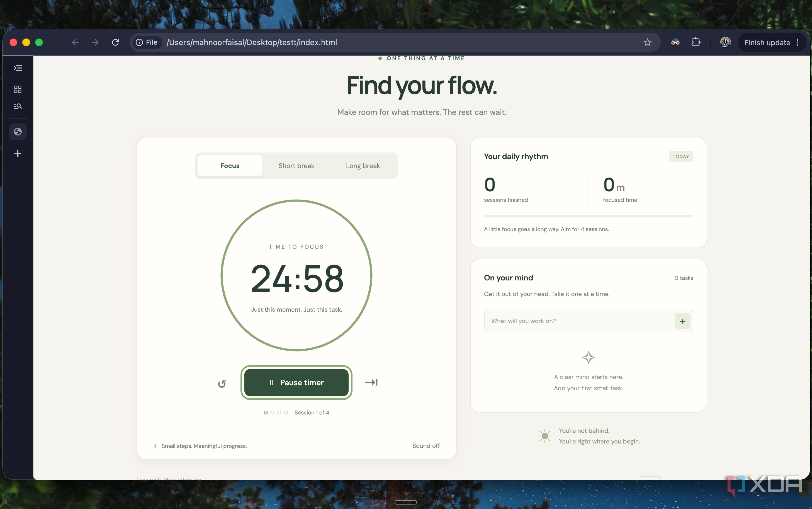Click 'Small steps. Meaningful progress.' text
812x509 pixels.
click(204, 446)
